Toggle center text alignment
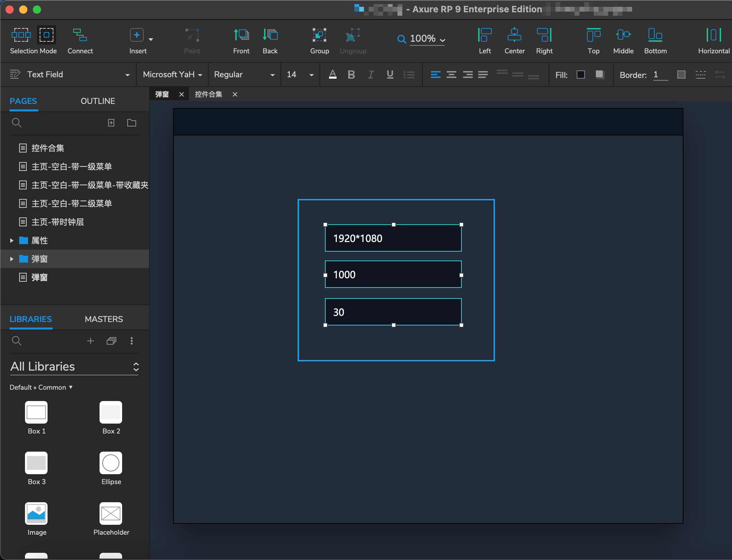 [452, 75]
